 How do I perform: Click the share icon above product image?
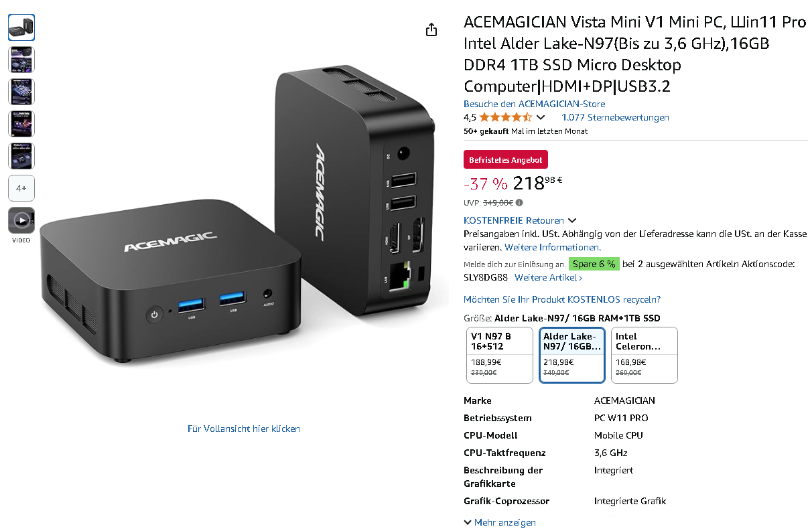pyautogui.click(x=431, y=29)
